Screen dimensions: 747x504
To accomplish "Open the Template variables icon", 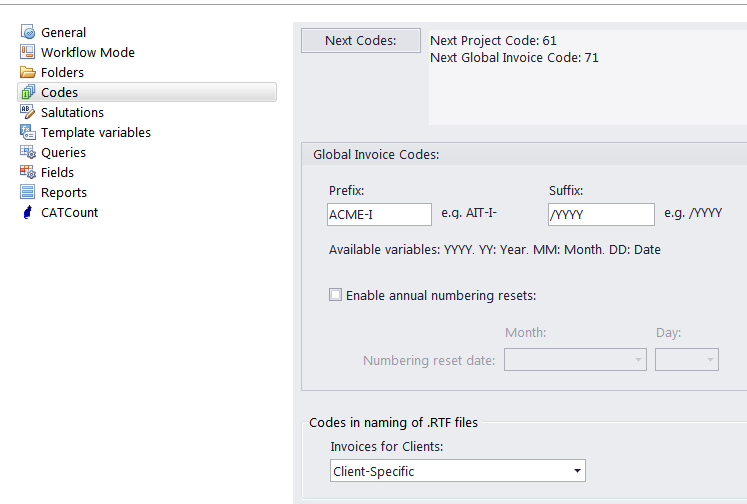I will 28,132.
